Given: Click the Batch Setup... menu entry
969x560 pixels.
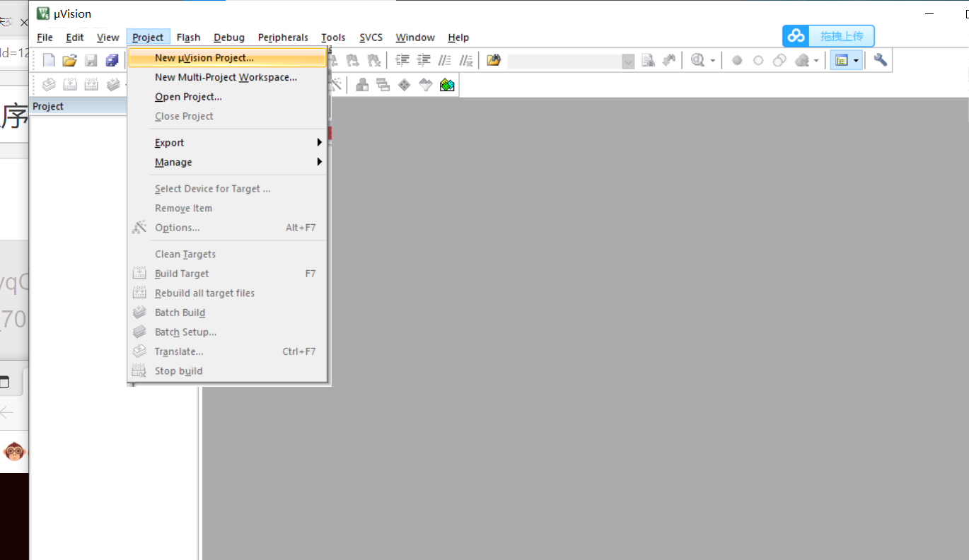Looking at the screenshot, I should (x=227, y=332).
